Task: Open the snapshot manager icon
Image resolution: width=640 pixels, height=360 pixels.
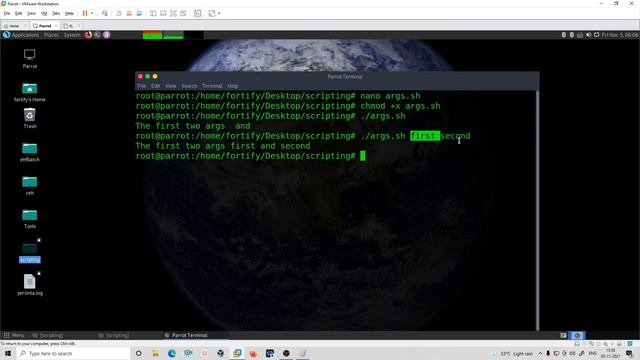Action: click(x=139, y=13)
